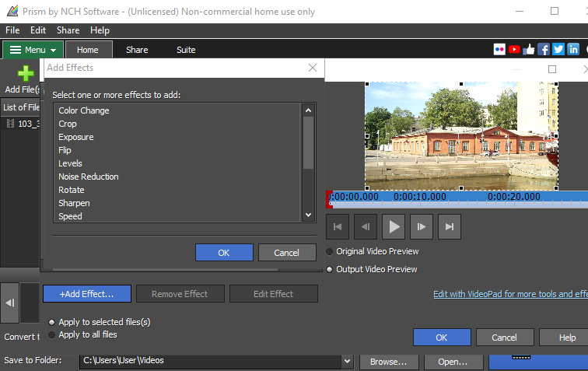Click timeline at 0:00:10.000 mark
This screenshot has width=588, height=371.
click(420, 197)
